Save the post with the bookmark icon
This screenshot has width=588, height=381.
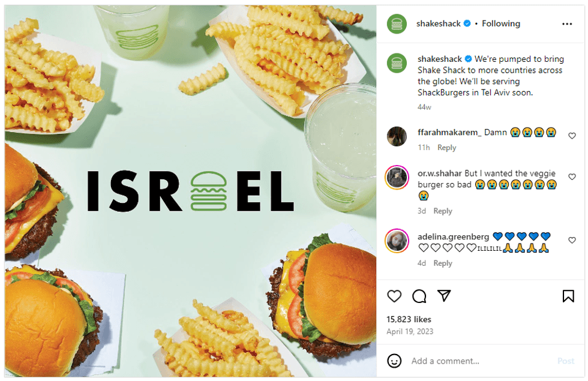(x=568, y=296)
